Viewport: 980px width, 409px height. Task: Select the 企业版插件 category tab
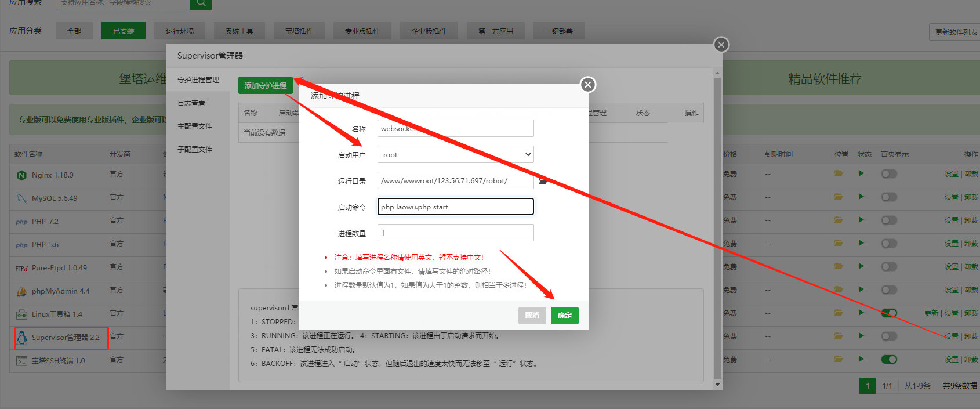point(429,31)
